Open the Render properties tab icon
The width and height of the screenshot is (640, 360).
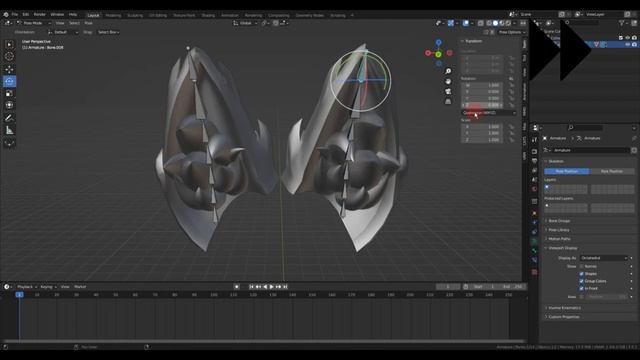coord(534,151)
